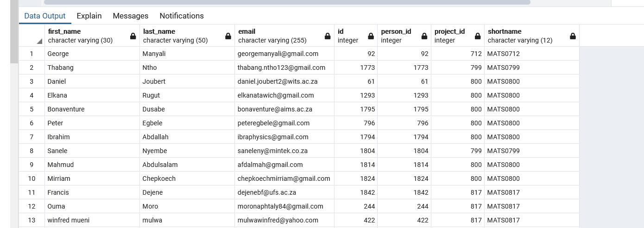Screen dimensions: 644x228
Task: Open the Messages tab
Action: (131, 16)
